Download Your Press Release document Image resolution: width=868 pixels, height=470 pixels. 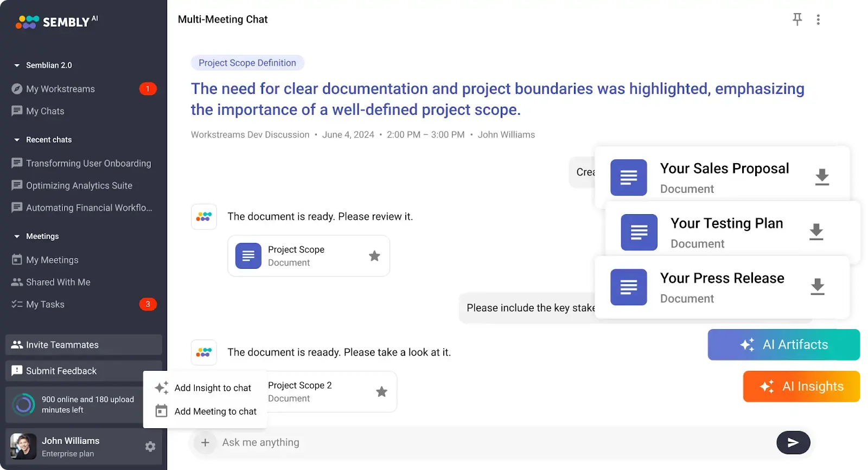coord(817,286)
